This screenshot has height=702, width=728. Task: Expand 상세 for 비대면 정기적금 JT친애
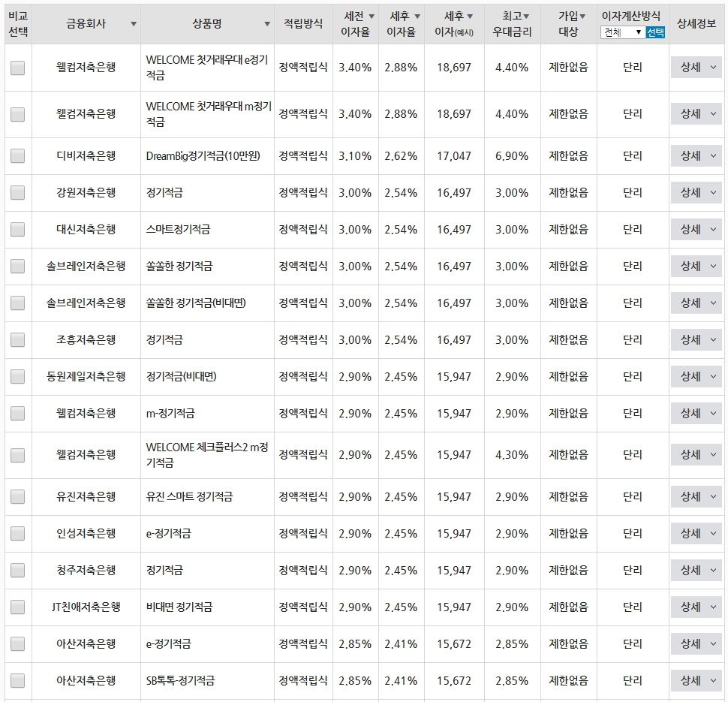click(696, 607)
